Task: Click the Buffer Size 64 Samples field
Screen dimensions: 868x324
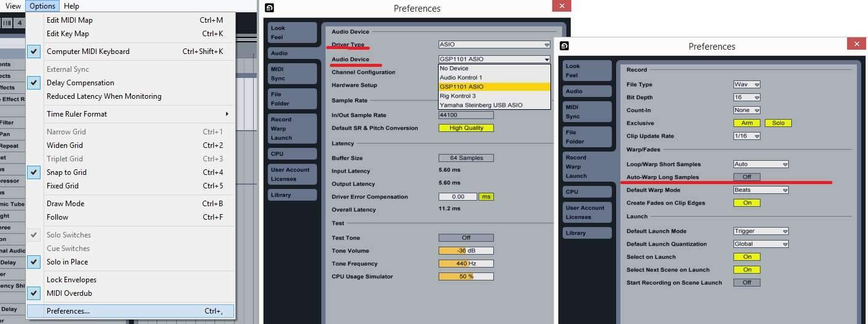Action: [x=466, y=158]
